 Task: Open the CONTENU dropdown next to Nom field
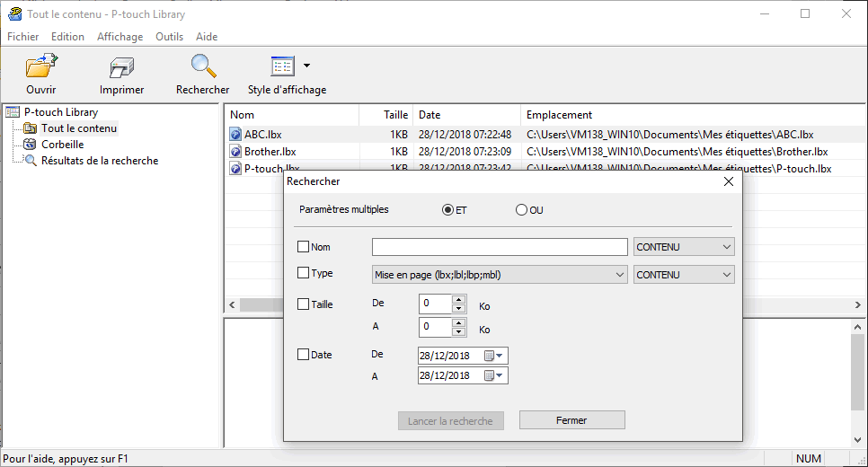[x=684, y=247]
